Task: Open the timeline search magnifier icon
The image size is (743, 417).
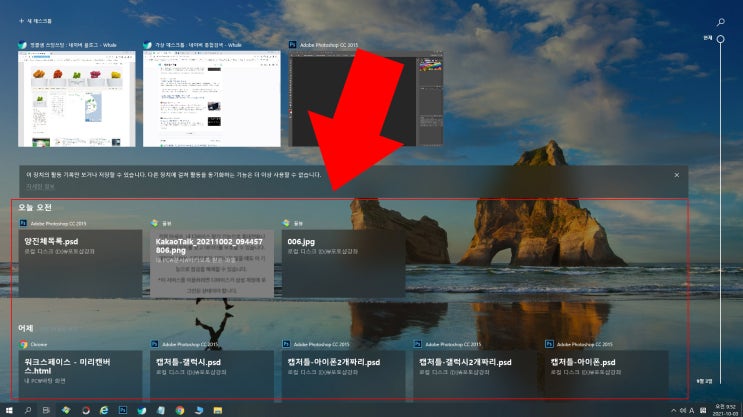Action: (720, 22)
